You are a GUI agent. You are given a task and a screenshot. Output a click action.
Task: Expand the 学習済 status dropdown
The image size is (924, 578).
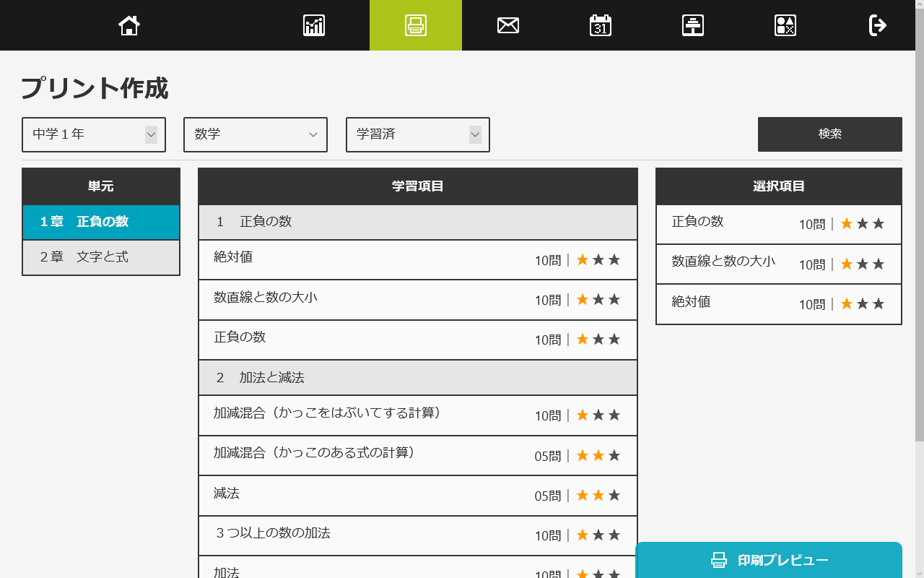point(418,134)
